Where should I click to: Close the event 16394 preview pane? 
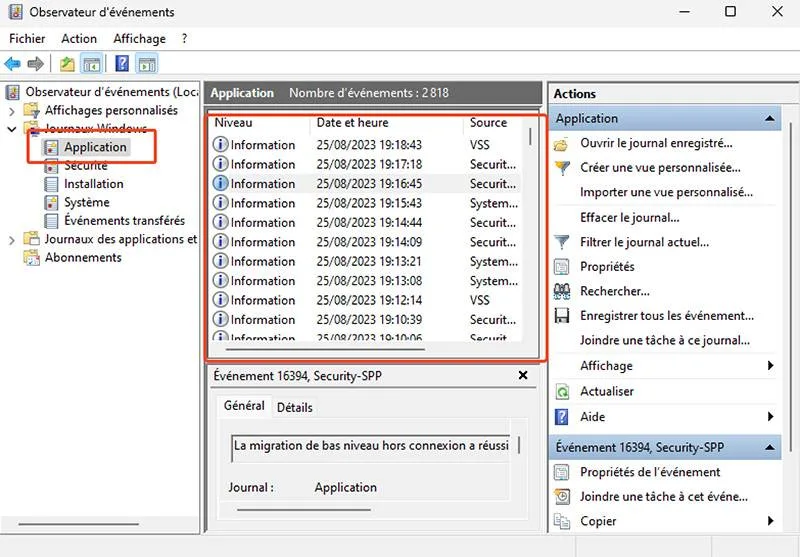(523, 375)
